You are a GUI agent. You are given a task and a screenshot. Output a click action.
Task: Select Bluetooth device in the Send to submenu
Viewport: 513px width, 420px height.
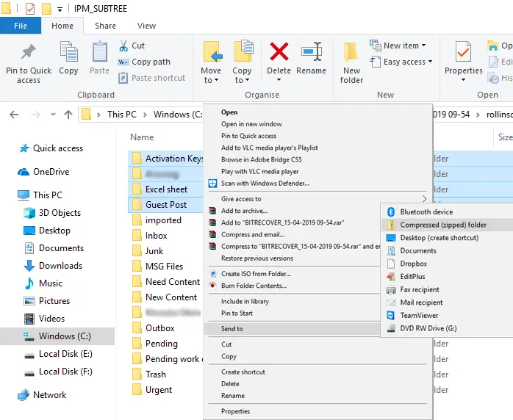pos(426,212)
